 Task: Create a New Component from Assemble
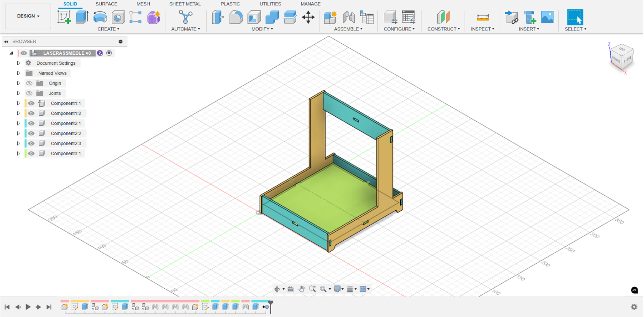tap(330, 17)
